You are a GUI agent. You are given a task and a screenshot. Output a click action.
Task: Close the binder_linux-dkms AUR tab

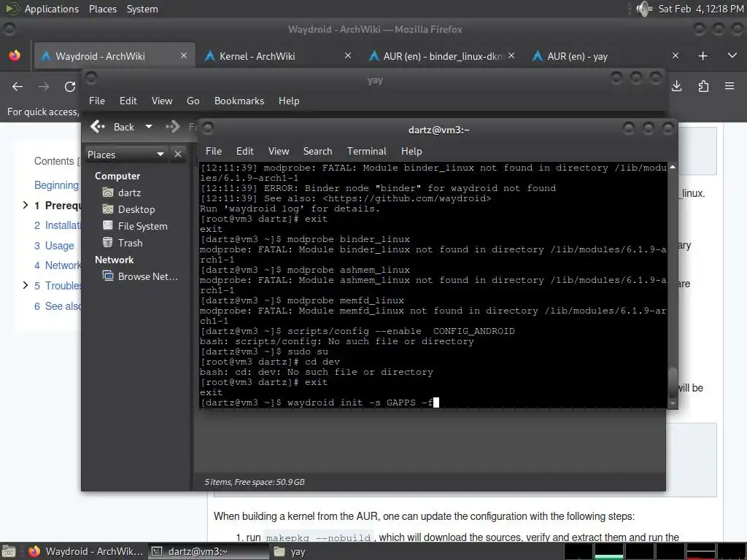pyautogui.click(x=511, y=55)
